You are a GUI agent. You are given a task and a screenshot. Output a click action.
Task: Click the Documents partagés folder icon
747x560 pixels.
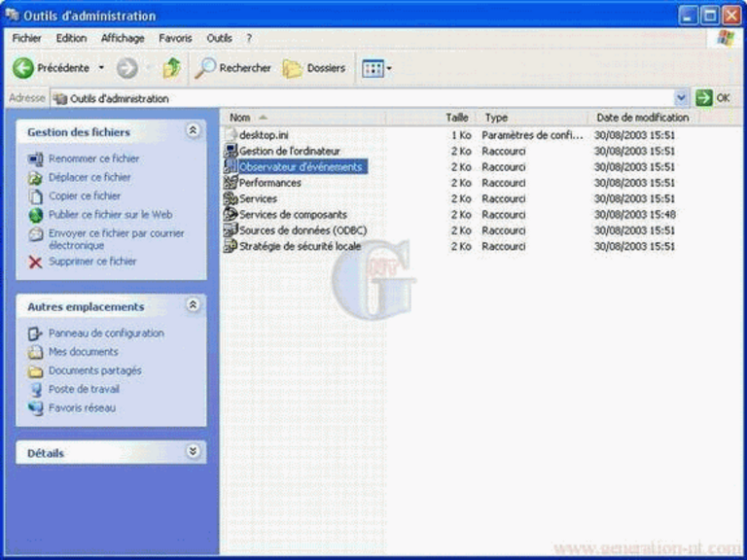tap(35, 371)
